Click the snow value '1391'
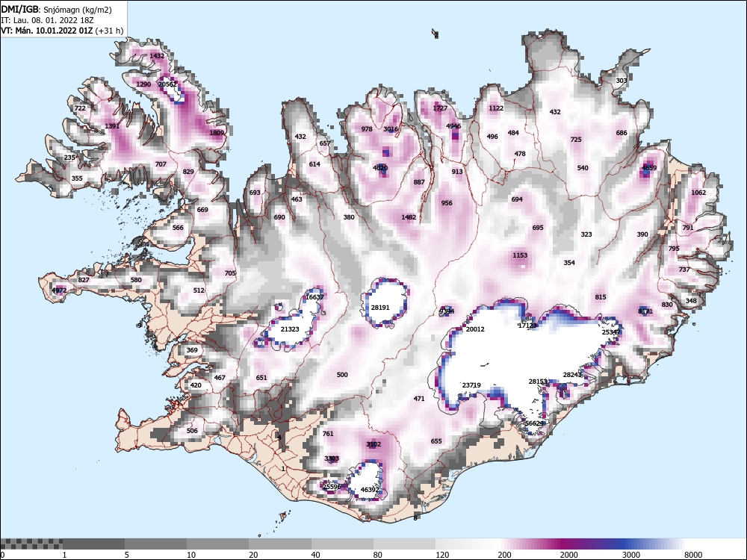Screen dimensions: 747x560 (x=112, y=126)
